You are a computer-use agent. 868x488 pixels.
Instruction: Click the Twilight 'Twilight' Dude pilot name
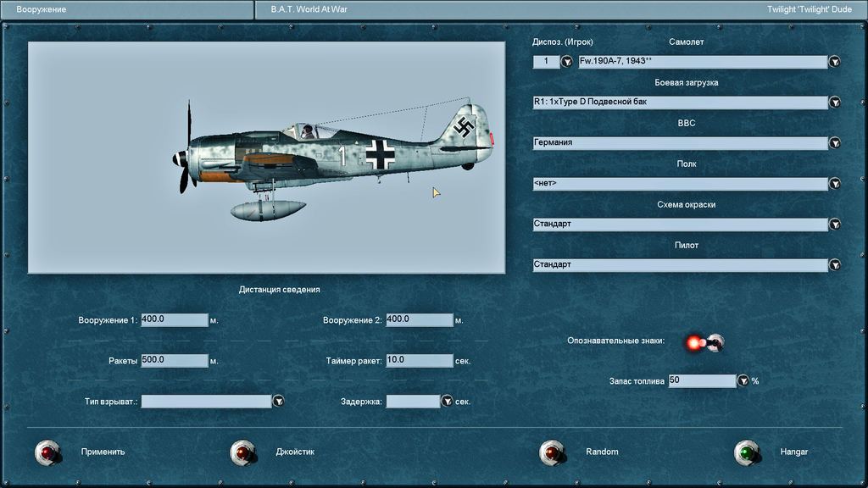[x=810, y=9]
